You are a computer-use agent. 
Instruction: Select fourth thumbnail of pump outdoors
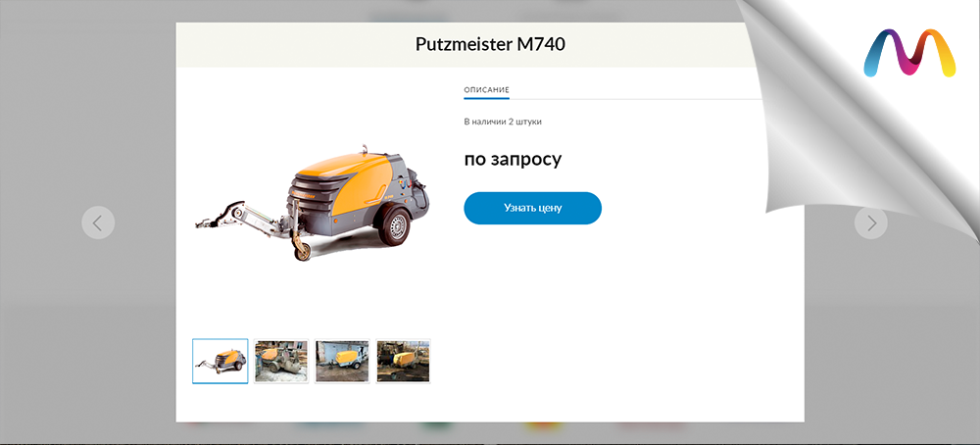click(x=403, y=361)
